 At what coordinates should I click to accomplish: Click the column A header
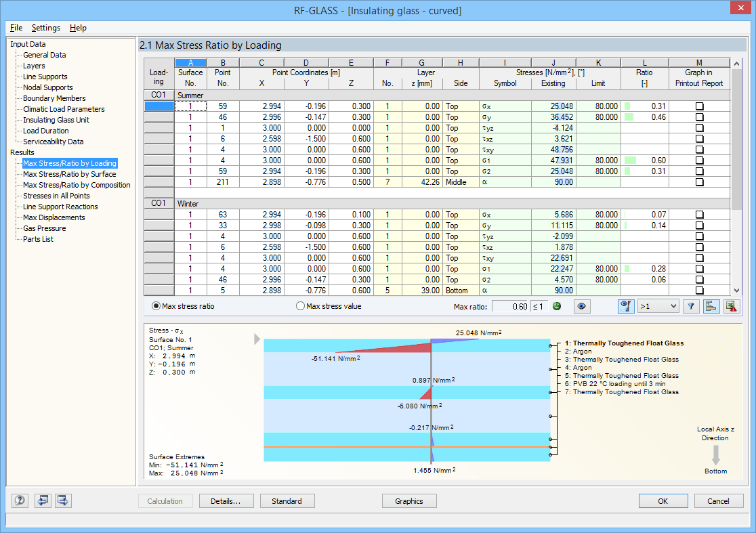coord(190,63)
